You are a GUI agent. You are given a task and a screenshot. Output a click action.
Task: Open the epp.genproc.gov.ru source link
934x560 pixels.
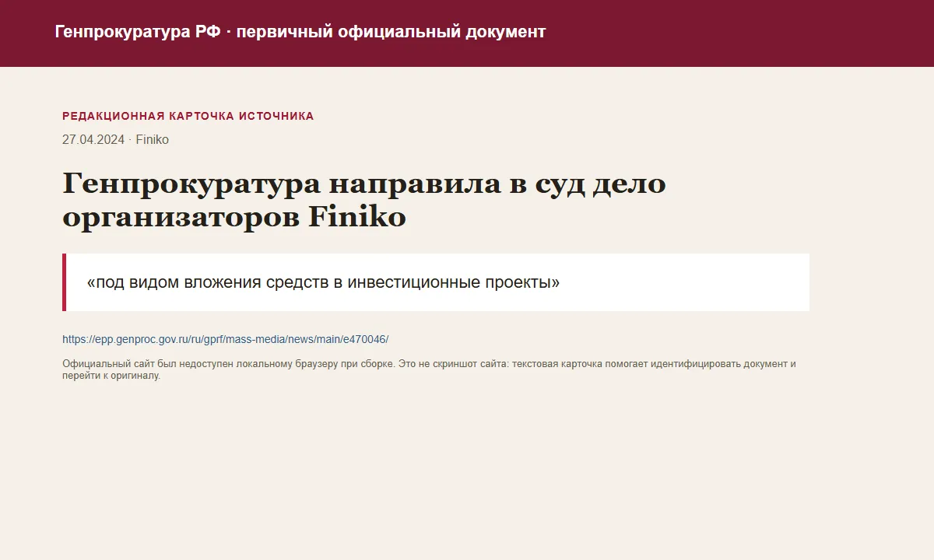[225, 339]
